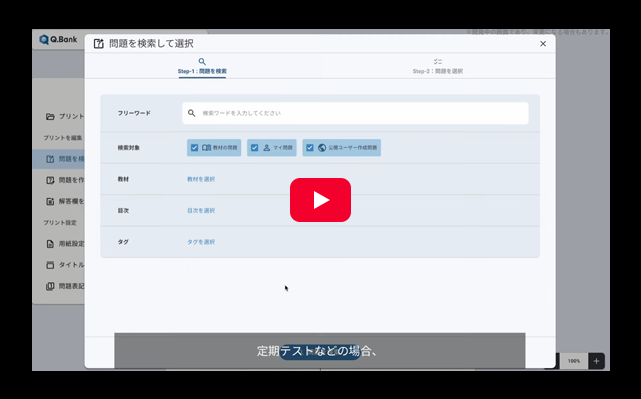This screenshot has height=399, width=641.
Task: Open 用紙設定 page icon in sidebar
Action: point(50,244)
